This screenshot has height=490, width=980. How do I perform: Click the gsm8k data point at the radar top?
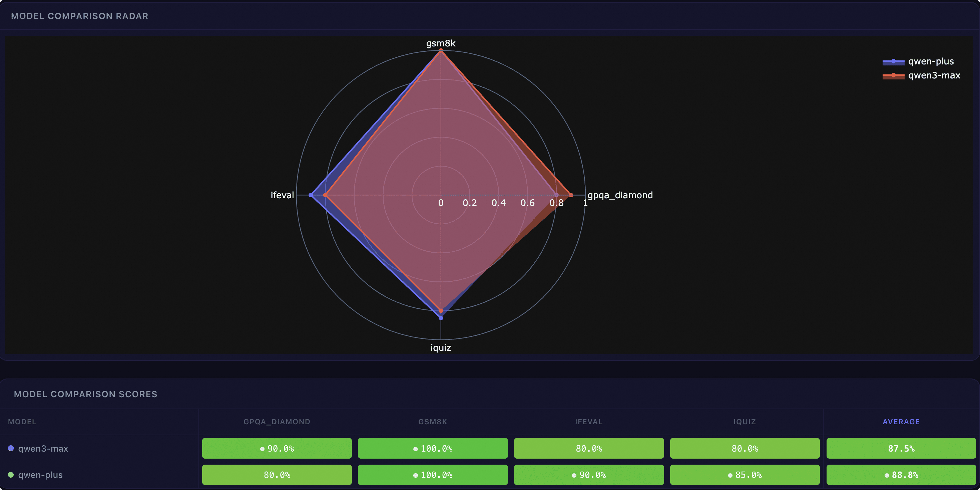441,51
